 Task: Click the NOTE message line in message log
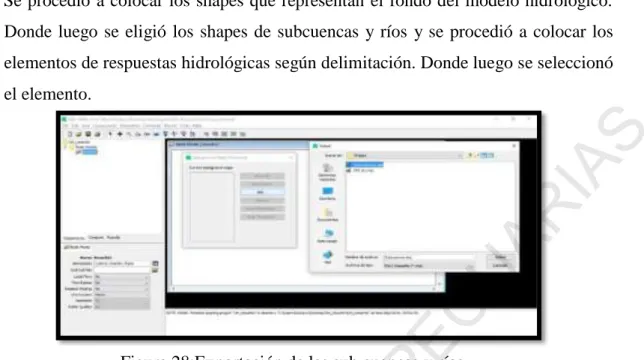click(292, 313)
